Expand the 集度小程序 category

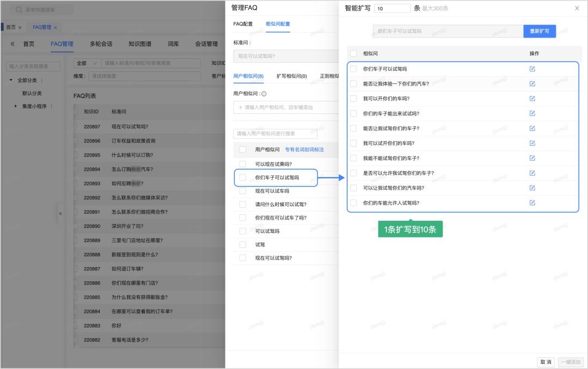tap(16, 106)
